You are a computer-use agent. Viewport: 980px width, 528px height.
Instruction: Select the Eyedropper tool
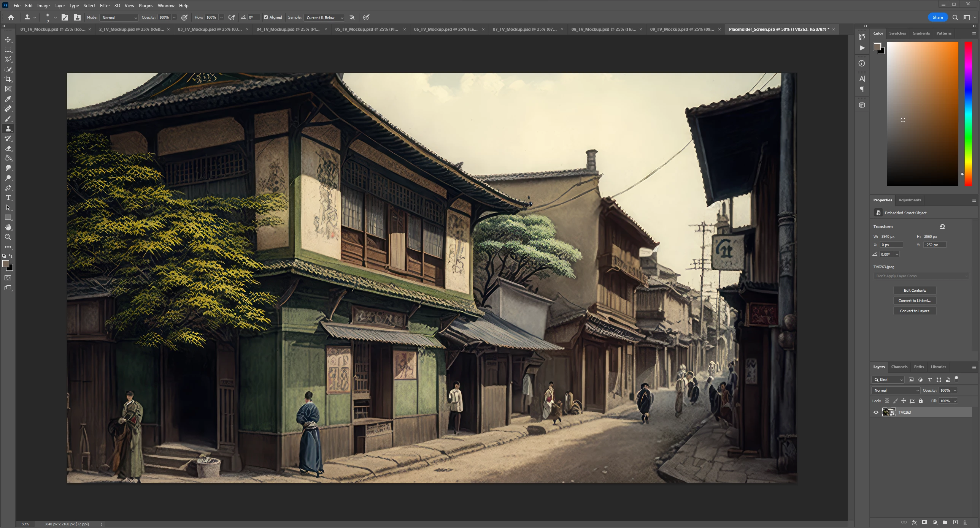point(8,99)
